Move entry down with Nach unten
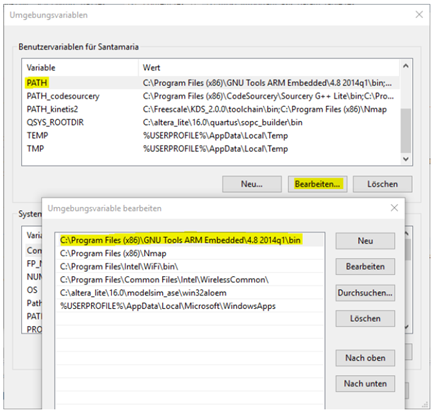Screen dimensions: 435x416 (365, 384)
